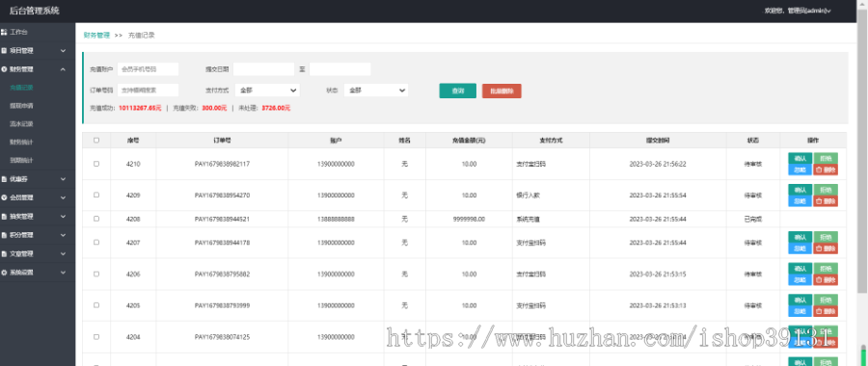The image size is (868, 366).
Task: Collapse the 财务管理 sidebar menu chevron
Action: 63,69
